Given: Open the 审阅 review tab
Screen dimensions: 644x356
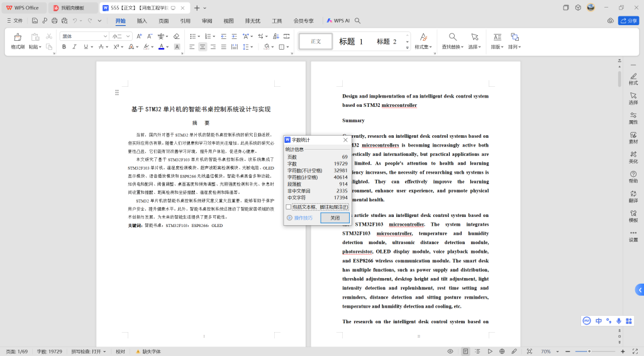Looking at the screenshot, I should coord(207,21).
